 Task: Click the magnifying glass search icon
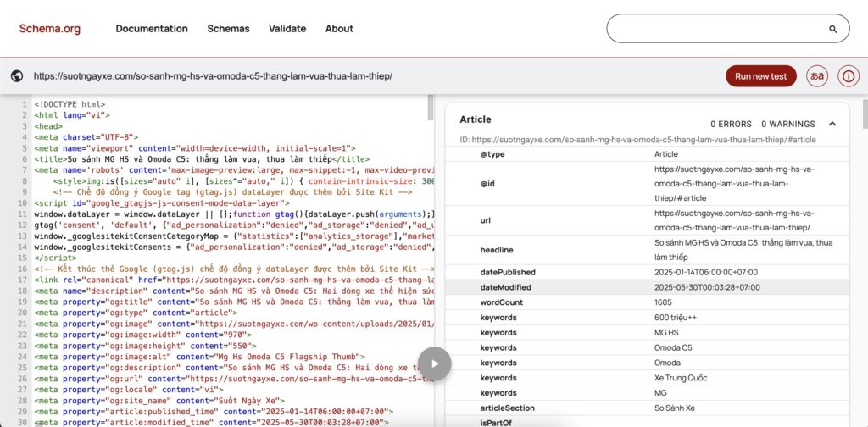(x=833, y=30)
